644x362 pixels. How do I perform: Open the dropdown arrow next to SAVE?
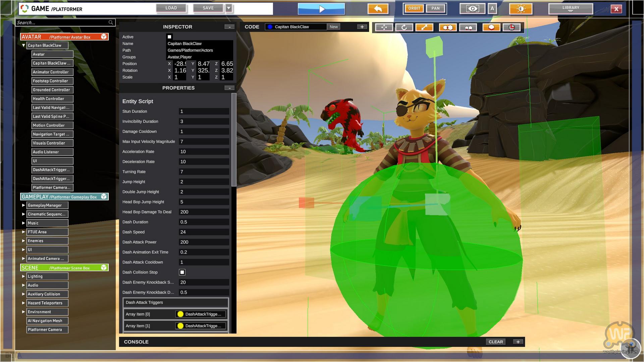[229, 8]
